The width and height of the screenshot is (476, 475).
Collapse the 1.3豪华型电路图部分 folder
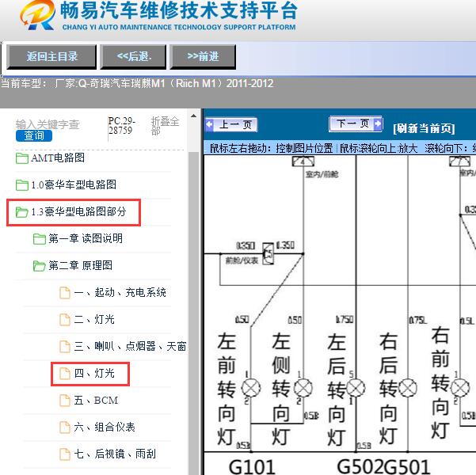coord(78,211)
